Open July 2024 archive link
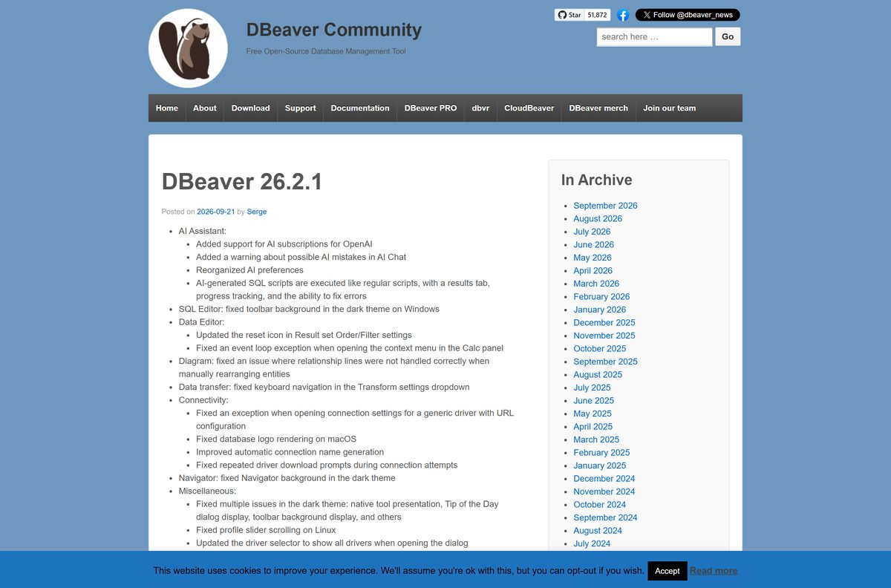This screenshot has width=891, height=588. point(592,543)
